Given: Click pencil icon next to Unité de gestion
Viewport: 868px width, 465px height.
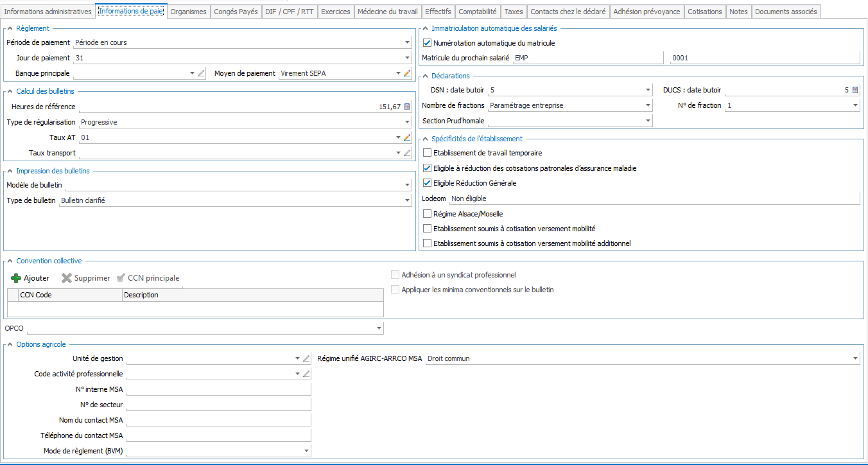Looking at the screenshot, I should tap(306, 358).
